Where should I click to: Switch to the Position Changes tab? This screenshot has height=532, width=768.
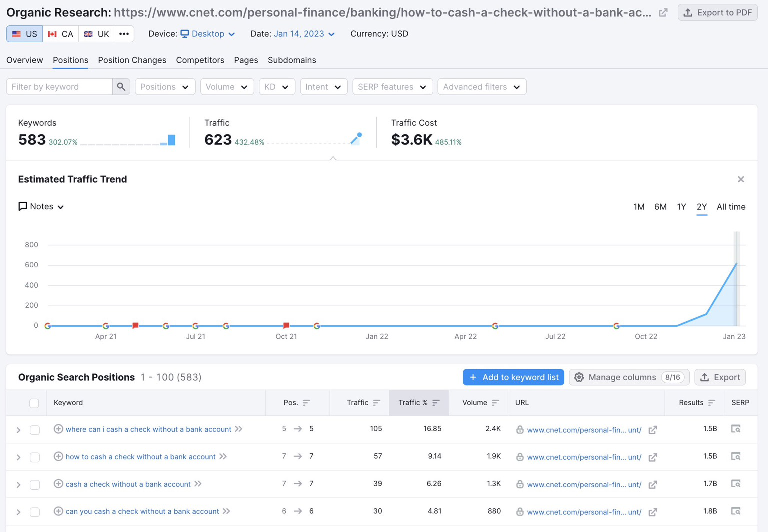[x=132, y=60]
